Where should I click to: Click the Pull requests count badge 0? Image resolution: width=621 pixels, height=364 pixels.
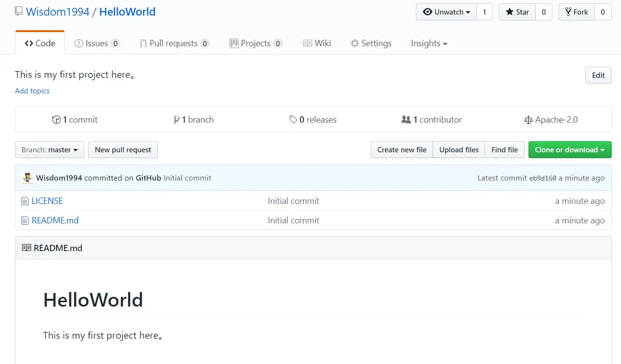click(x=205, y=44)
